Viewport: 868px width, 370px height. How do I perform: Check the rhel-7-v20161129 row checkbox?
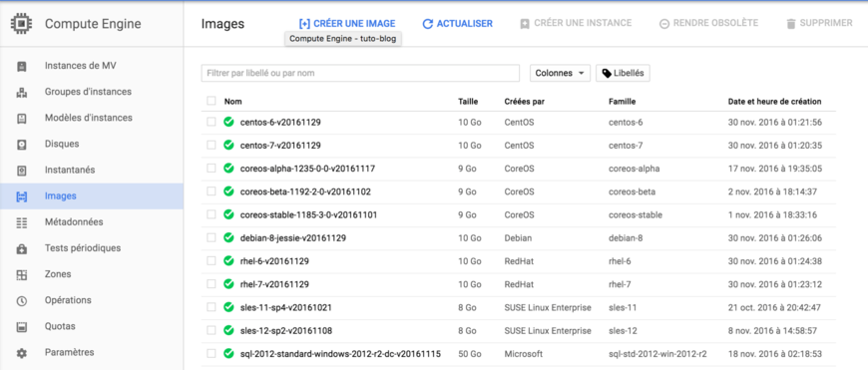pos(211,283)
